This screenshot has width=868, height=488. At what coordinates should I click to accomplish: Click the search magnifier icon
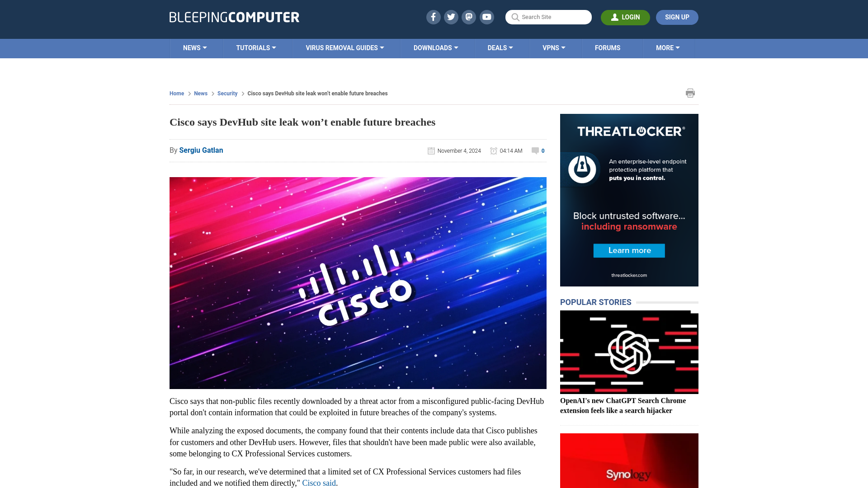[x=515, y=17]
